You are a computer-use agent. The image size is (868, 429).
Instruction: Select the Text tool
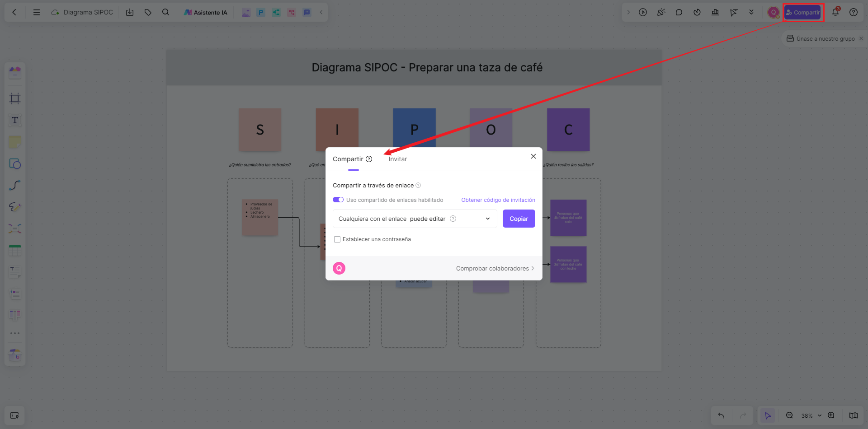(15, 120)
